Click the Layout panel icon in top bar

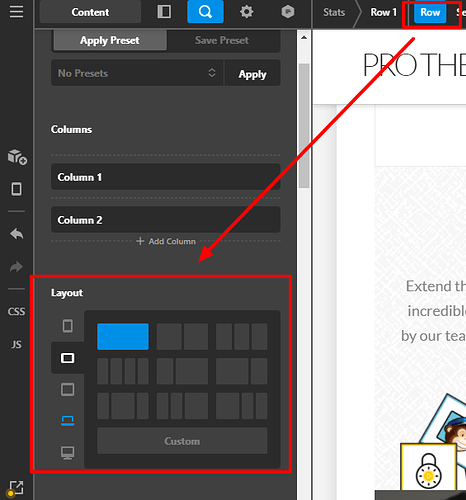point(164,12)
